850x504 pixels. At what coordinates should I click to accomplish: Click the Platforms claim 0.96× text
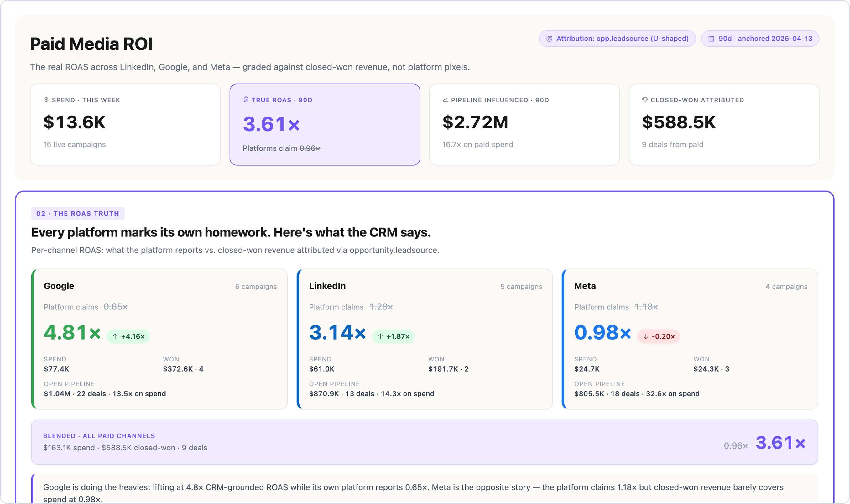(282, 148)
